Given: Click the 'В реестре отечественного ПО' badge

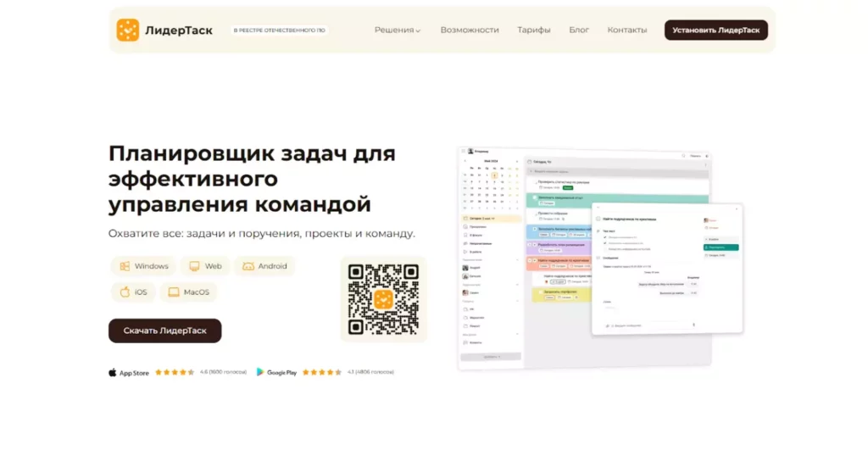Looking at the screenshot, I should (279, 31).
